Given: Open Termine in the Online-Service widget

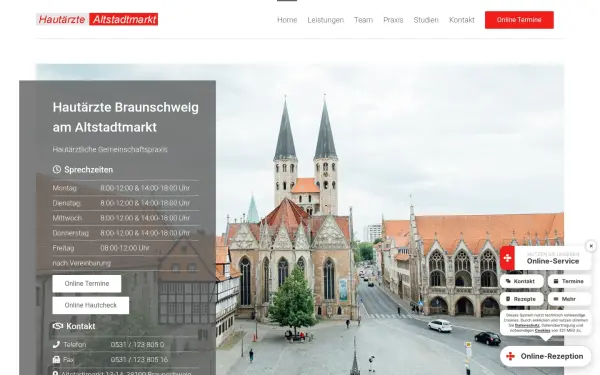Looking at the screenshot, I should point(569,281).
